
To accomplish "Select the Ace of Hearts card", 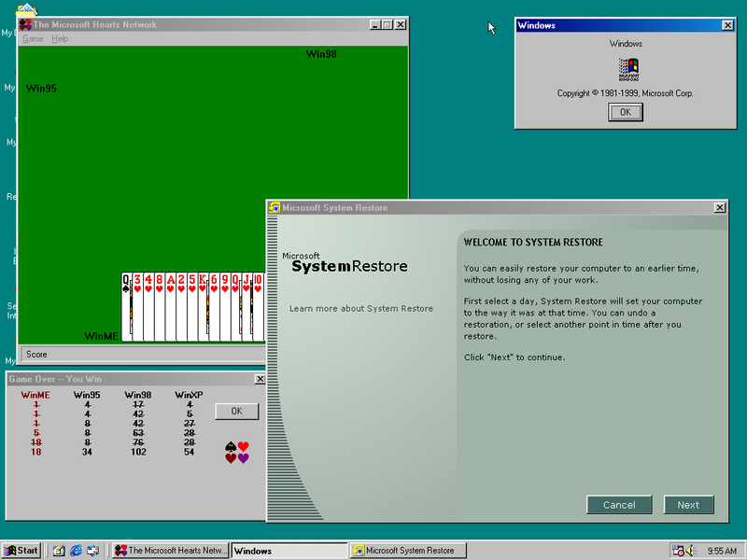I will 171,308.
